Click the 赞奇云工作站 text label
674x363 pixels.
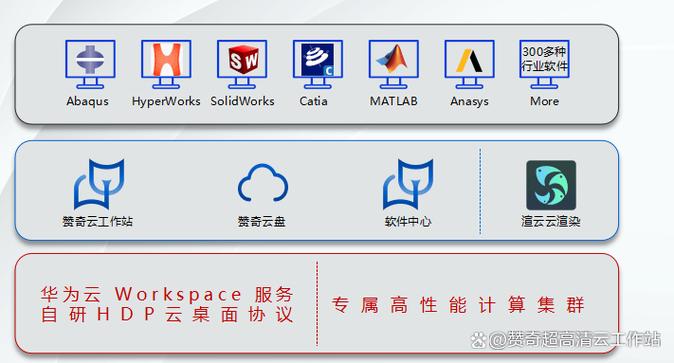98,221
